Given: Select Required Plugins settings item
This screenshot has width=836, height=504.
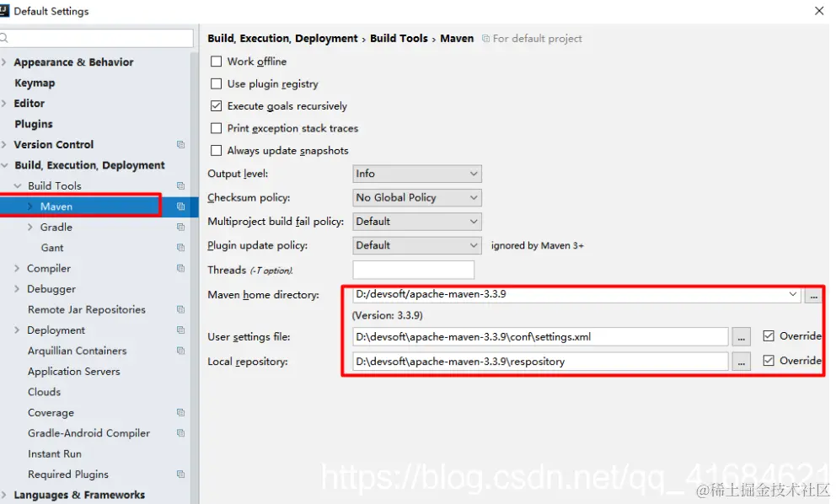Looking at the screenshot, I should (68, 475).
